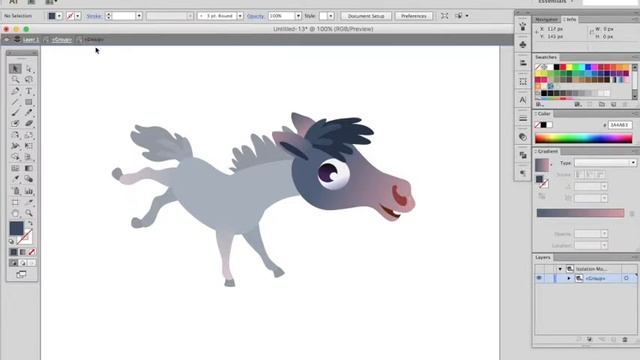Select the Artboard tool
This screenshot has height=360, width=640.
click(15, 202)
